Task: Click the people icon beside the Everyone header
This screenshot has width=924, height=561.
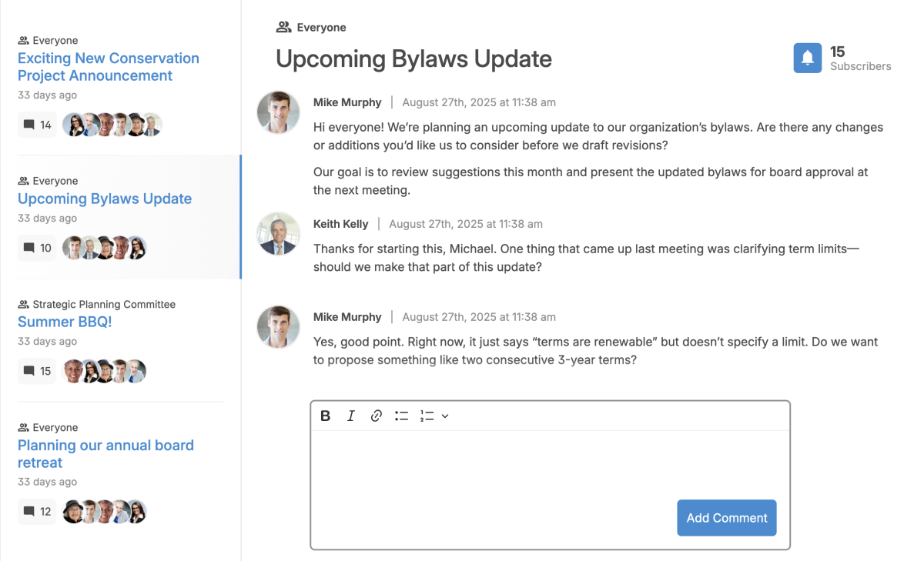Action: click(x=284, y=26)
